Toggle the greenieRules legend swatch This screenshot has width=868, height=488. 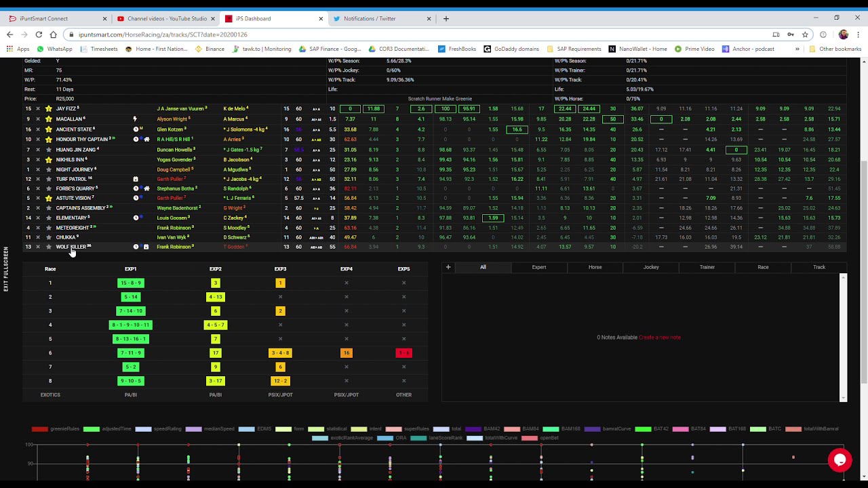pyautogui.click(x=39, y=429)
